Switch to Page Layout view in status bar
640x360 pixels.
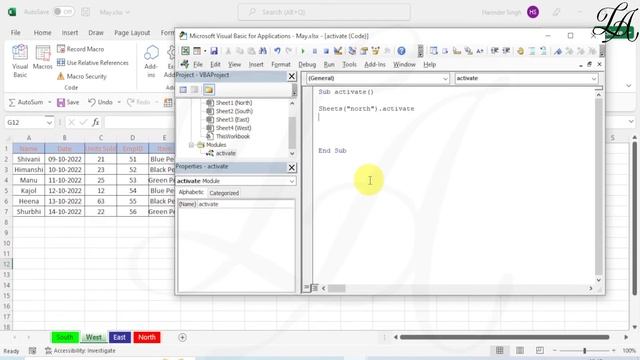520,350
